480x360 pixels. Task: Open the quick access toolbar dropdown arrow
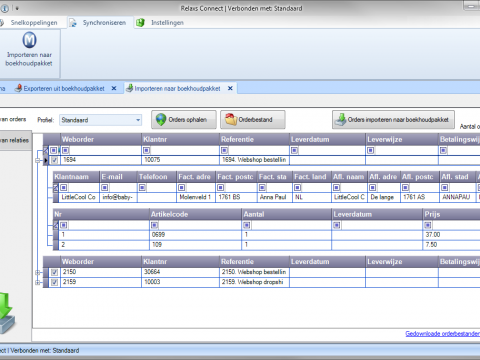tap(17, 8)
